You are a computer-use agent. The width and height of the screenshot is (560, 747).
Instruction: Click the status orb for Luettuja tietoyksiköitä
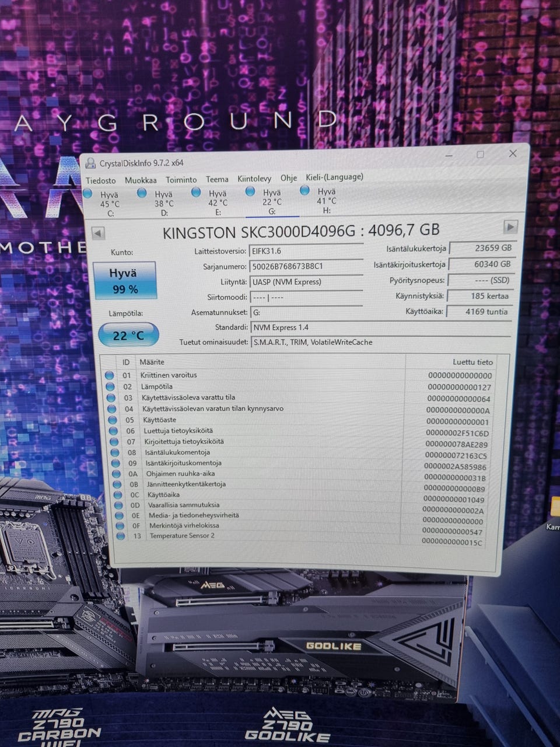point(113,431)
